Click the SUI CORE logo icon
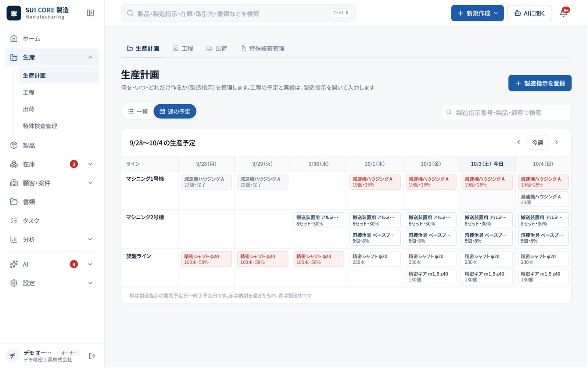This screenshot has width=588, height=368. (x=14, y=13)
